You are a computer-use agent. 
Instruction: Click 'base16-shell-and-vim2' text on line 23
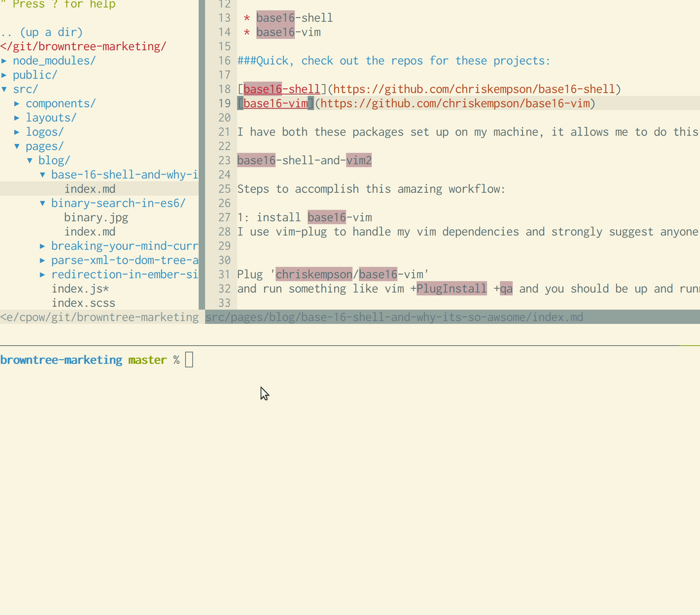[304, 161]
